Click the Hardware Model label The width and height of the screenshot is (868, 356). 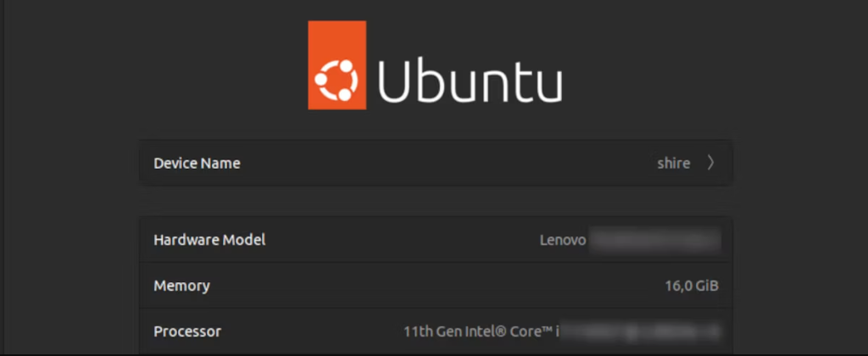click(209, 240)
